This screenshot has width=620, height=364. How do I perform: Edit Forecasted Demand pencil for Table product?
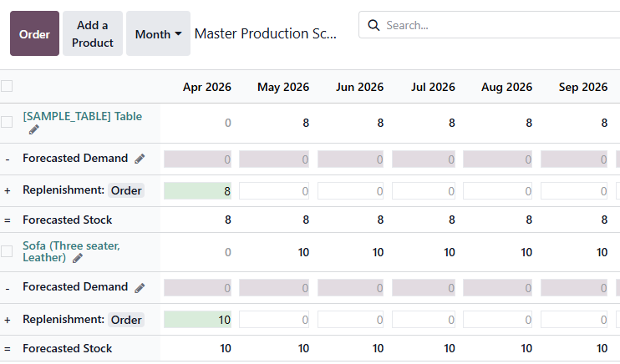tap(140, 159)
